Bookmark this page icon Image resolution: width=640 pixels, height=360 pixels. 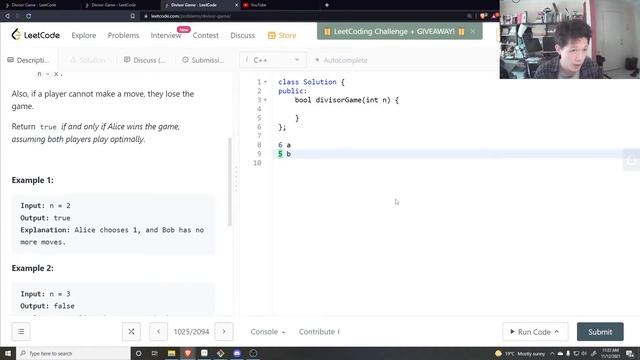(133, 16)
